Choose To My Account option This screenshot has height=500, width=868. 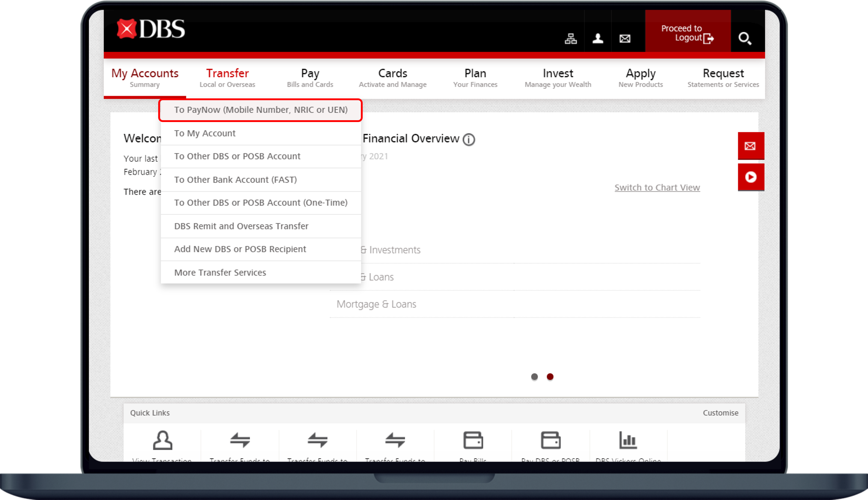click(x=261, y=133)
